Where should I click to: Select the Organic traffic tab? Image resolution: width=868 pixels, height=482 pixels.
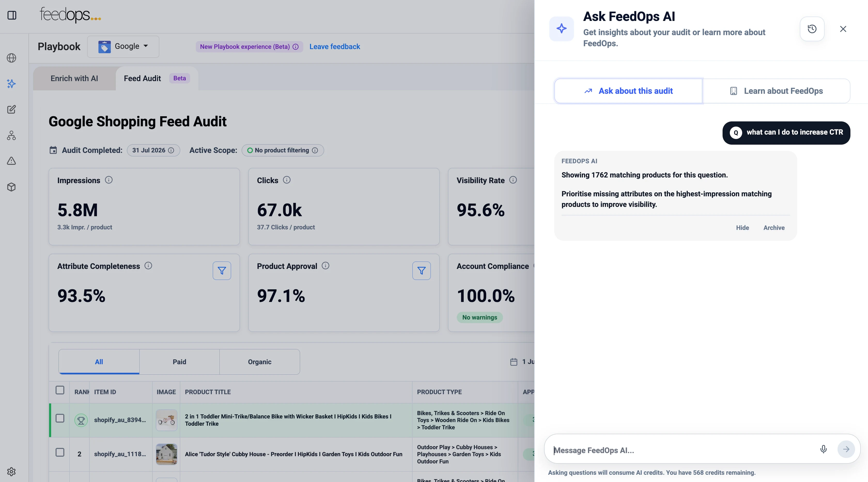pos(259,362)
